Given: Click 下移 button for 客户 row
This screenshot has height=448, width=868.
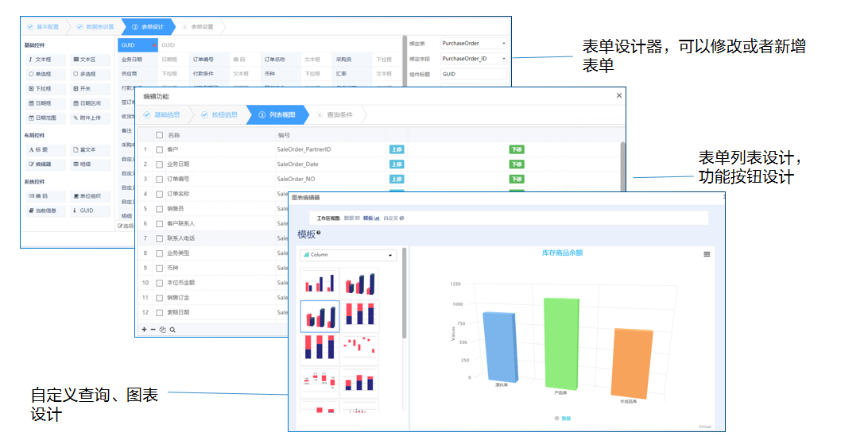Looking at the screenshot, I should pos(517,150).
